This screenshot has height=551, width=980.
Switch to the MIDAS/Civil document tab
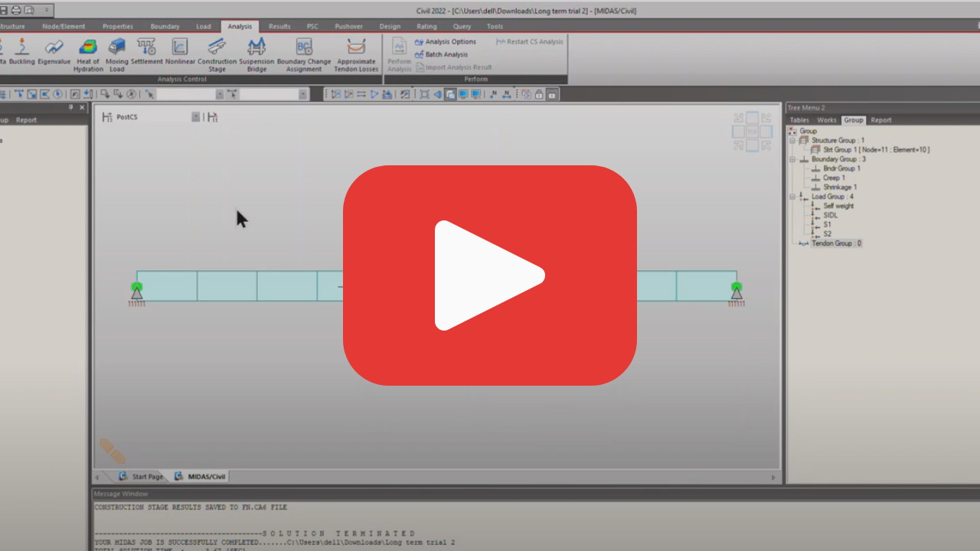click(201, 476)
